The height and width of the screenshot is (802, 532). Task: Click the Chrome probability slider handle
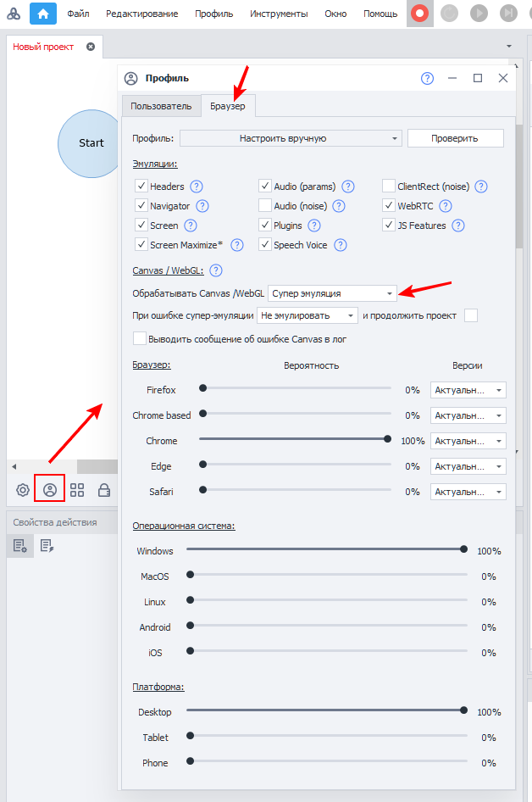[x=387, y=439]
